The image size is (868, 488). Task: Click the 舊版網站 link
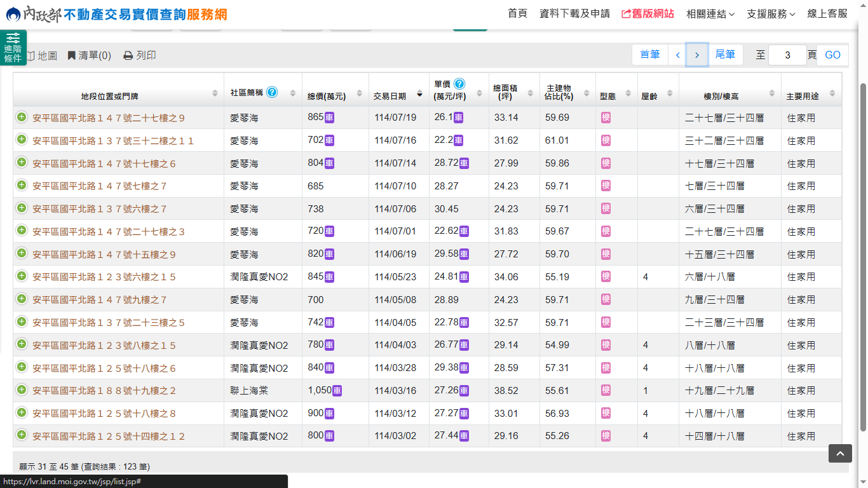coord(648,14)
